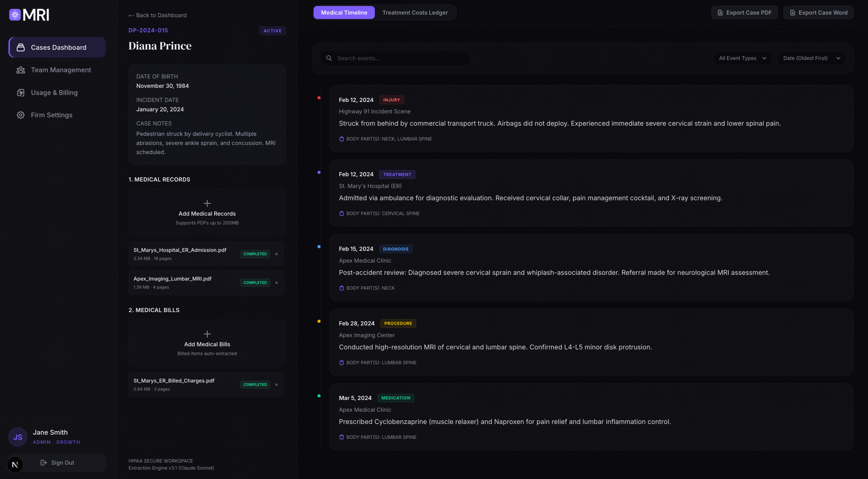Screen dimensions: 868x479
Task: Click Export Case Word button
Action: (x=818, y=13)
